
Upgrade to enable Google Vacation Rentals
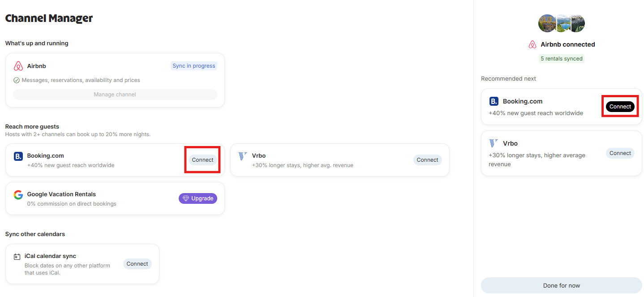198,198
